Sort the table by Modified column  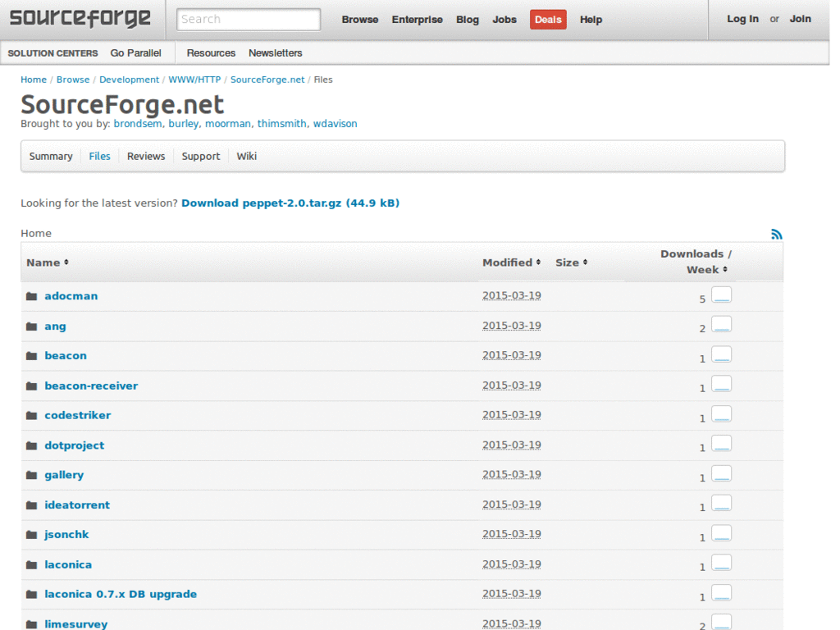(512, 262)
